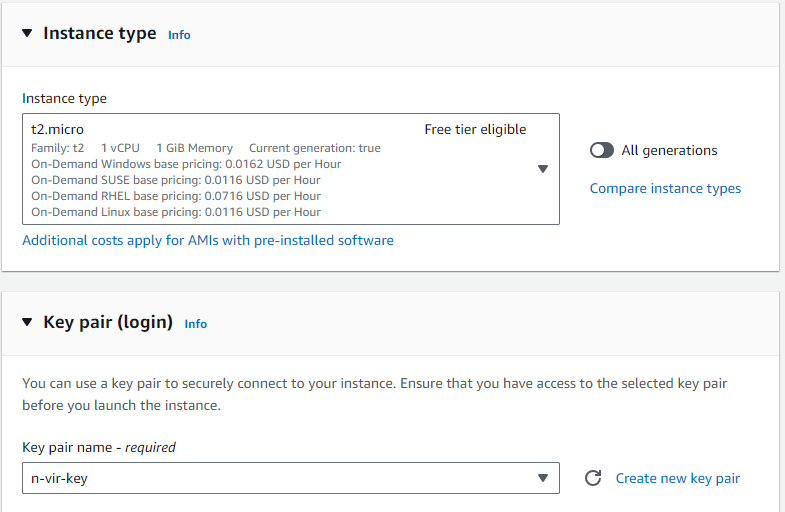Click the Key pair (login) section heading
Screen dimensions: 785x512
coord(108,322)
